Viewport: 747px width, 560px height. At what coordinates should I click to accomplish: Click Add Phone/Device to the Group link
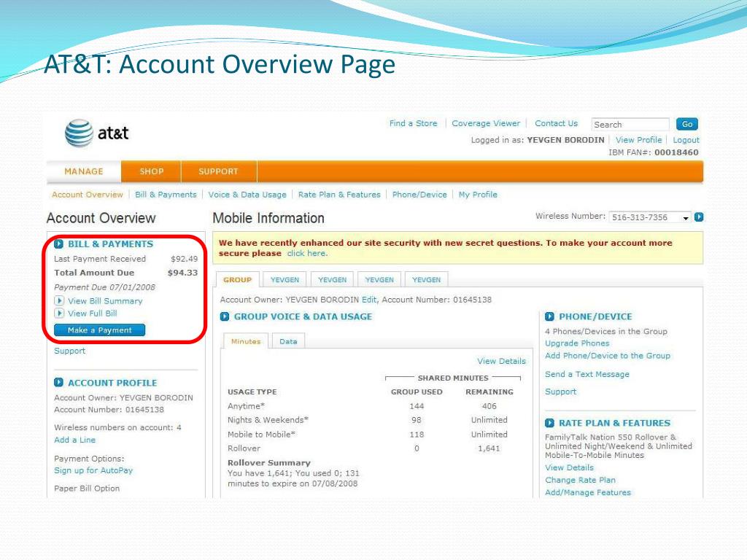click(x=608, y=356)
